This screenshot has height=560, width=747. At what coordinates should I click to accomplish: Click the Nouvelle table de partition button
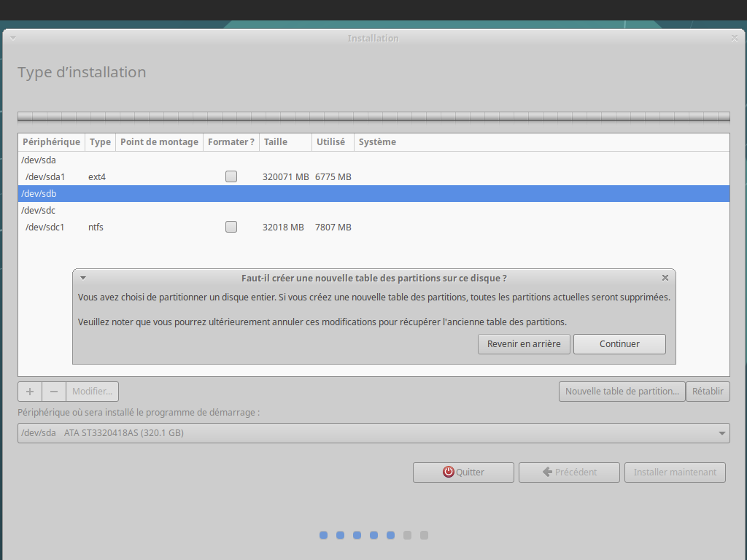(x=622, y=392)
